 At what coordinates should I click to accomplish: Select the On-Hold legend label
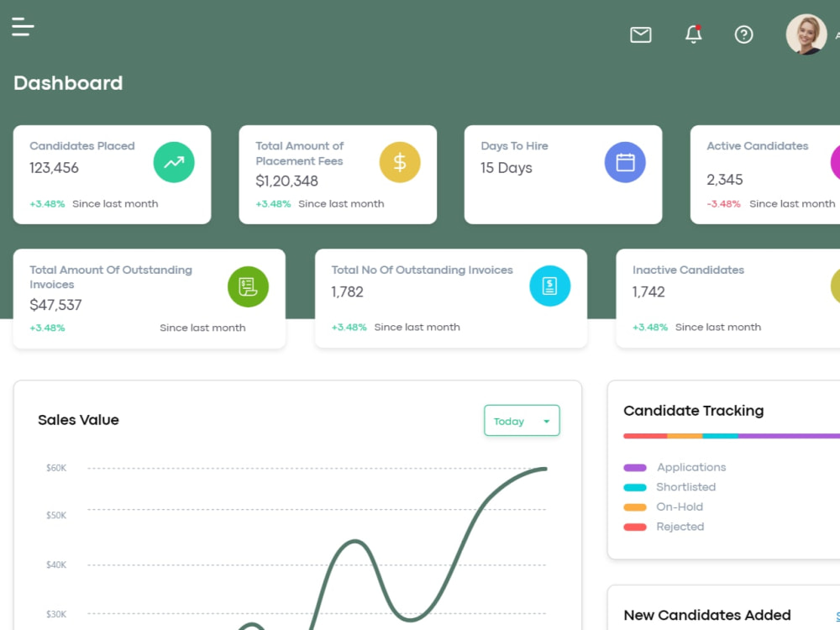(680, 507)
